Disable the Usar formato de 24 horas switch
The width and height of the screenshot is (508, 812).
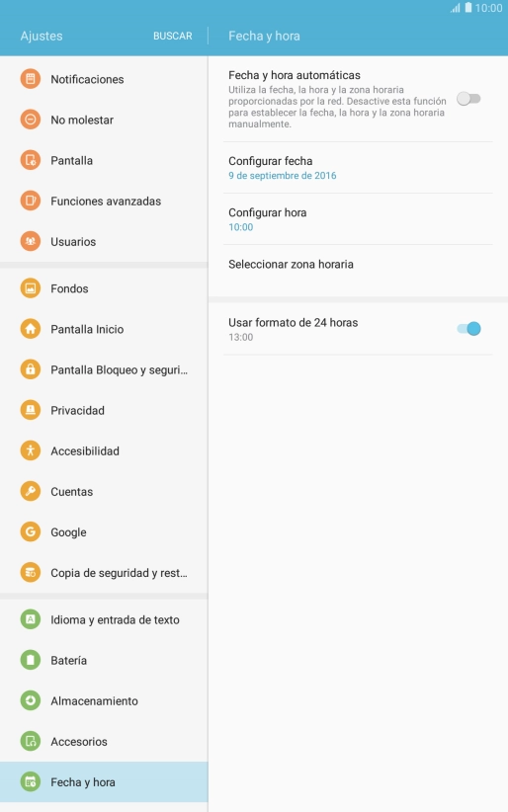(468, 329)
